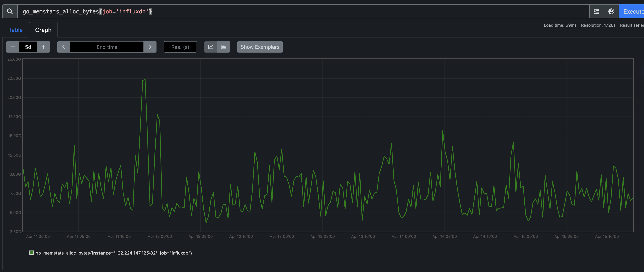Switch to stacked area chart mode
Image resolution: width=644 pixels, height=272 pixels.
pyautogui.click(x=224, y=47)
